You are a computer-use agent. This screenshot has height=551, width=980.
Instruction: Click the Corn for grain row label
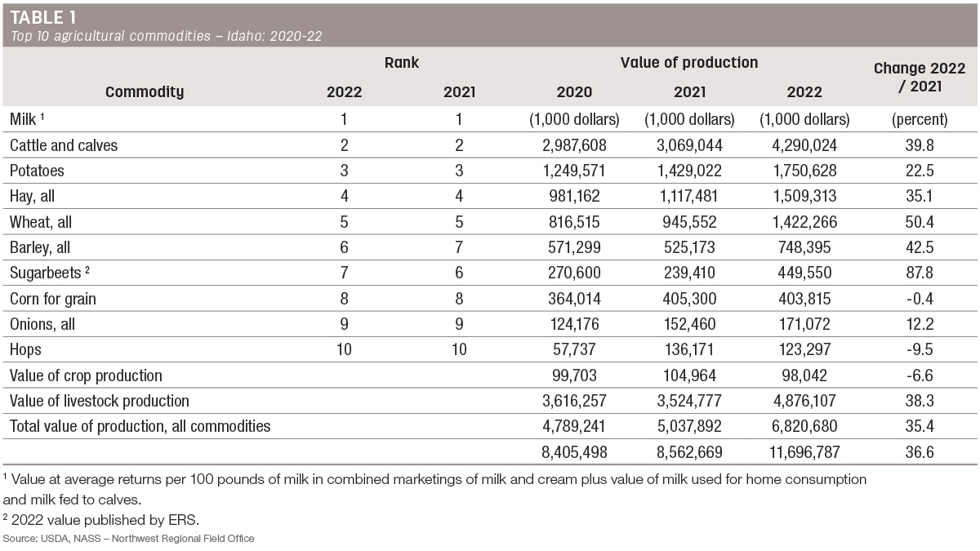click(x=52, y=299)
